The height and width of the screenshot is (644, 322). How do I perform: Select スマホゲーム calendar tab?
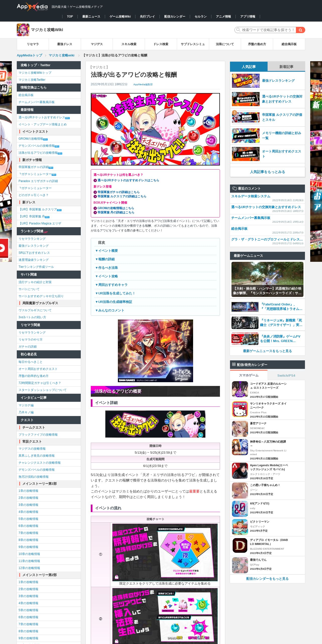point(249,375)
